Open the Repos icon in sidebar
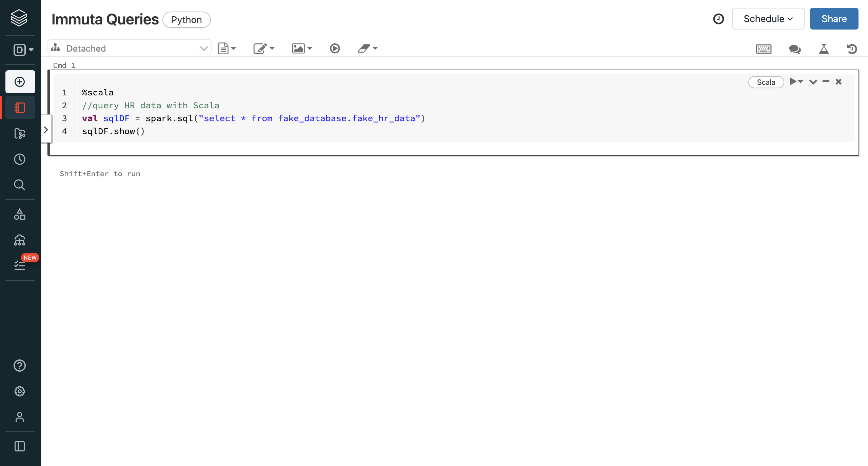868x466 pixels. (20, 133)
